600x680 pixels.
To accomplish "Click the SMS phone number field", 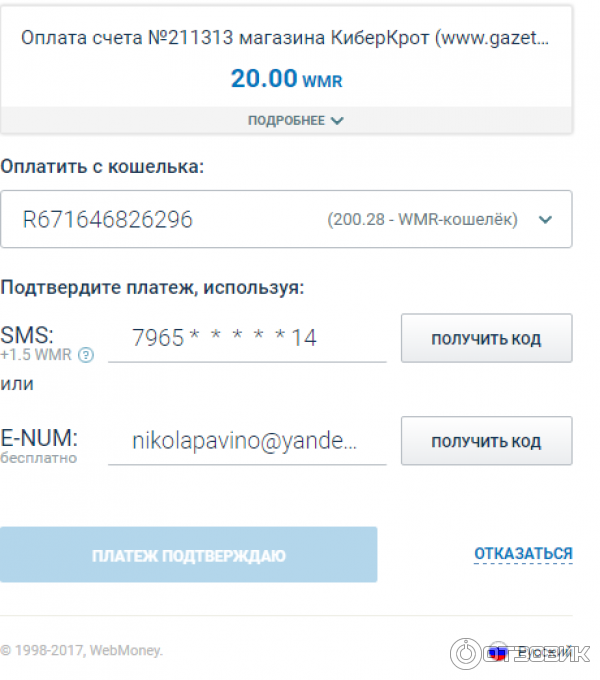I will pos(246,338).
